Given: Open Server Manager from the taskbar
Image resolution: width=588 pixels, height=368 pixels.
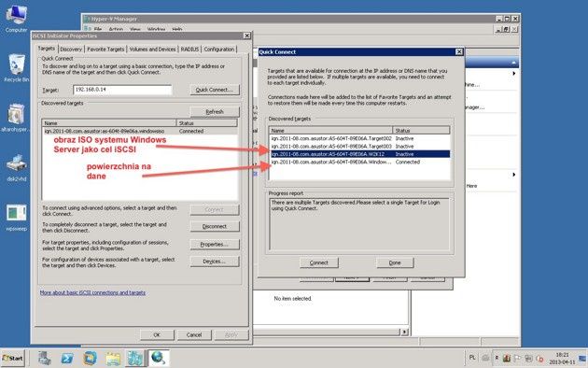Looking at the screenshot, I should coord(45,359).
